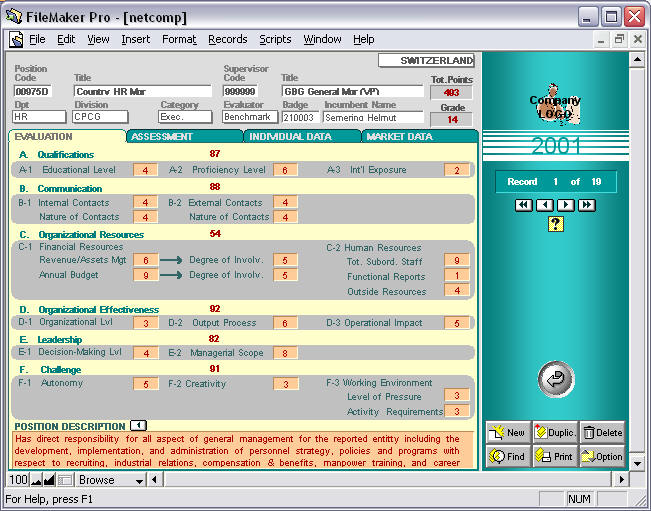Click arrow beside Position Description heading

(x=139, y=426)
